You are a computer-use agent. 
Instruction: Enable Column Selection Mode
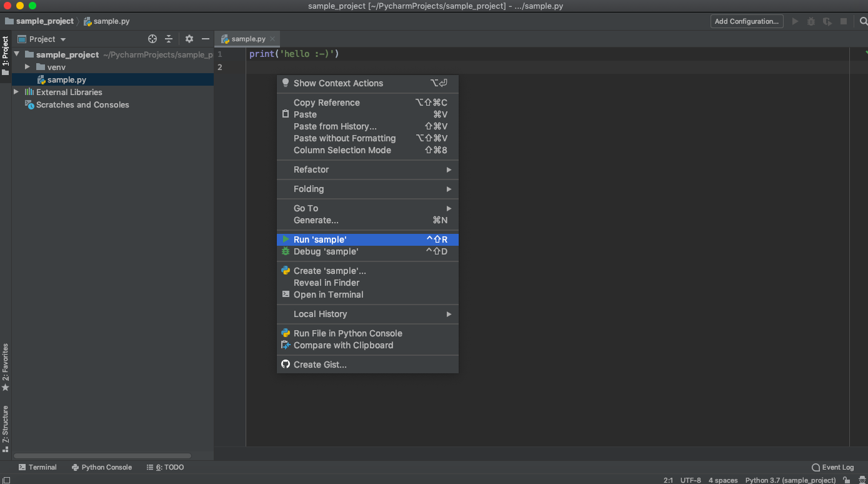coord(367,150)
